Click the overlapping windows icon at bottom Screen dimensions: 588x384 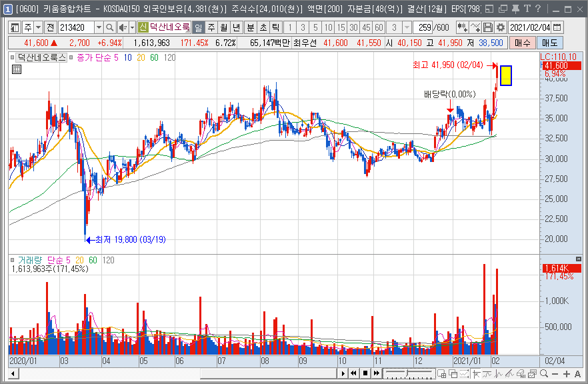[453, 373]
